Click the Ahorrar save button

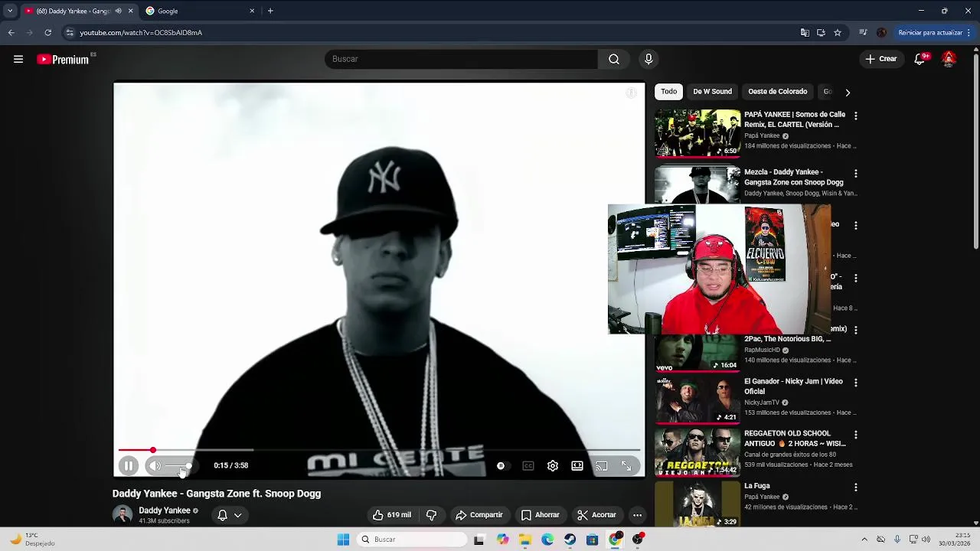pos(541,515)
